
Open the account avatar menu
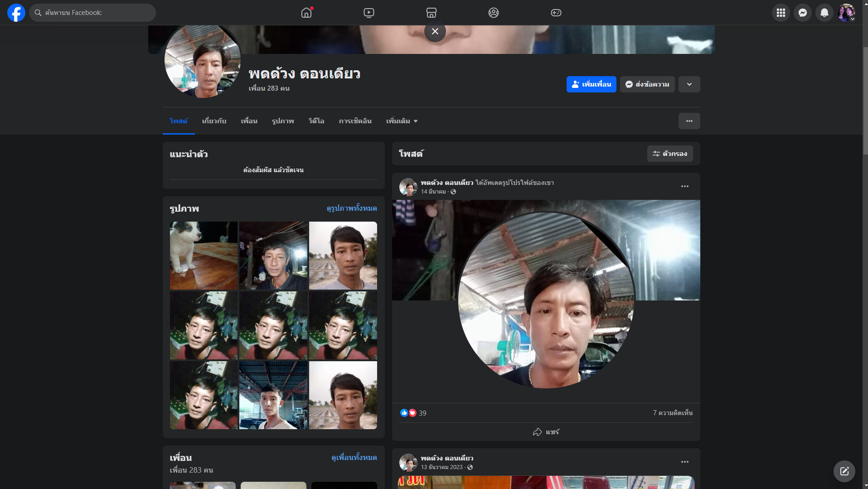pos(846,13)
